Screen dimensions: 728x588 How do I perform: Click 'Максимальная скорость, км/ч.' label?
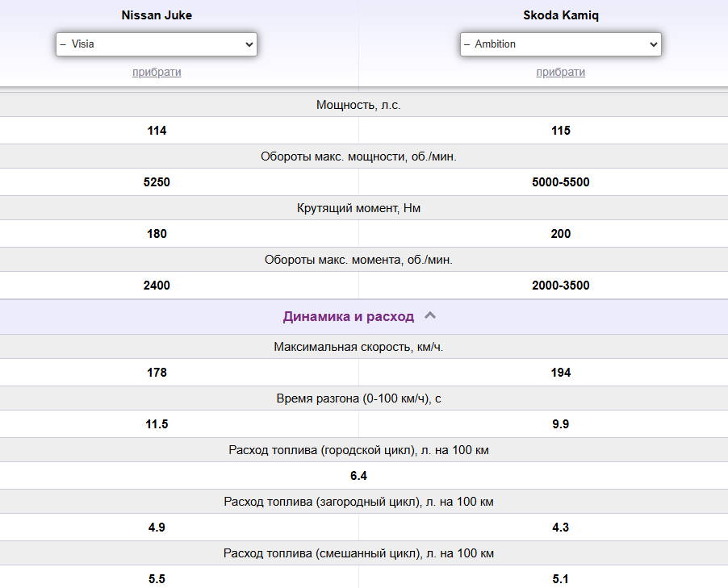pos(358,347)
